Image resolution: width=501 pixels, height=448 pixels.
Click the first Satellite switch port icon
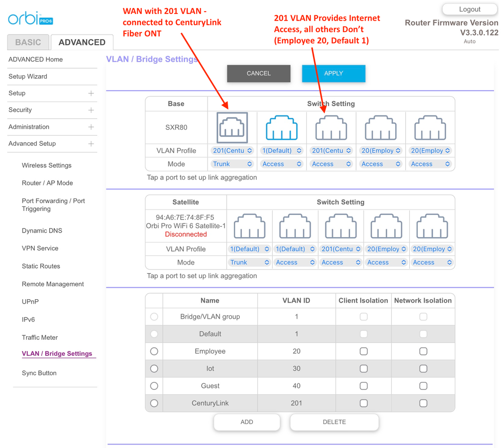[249, 226]
